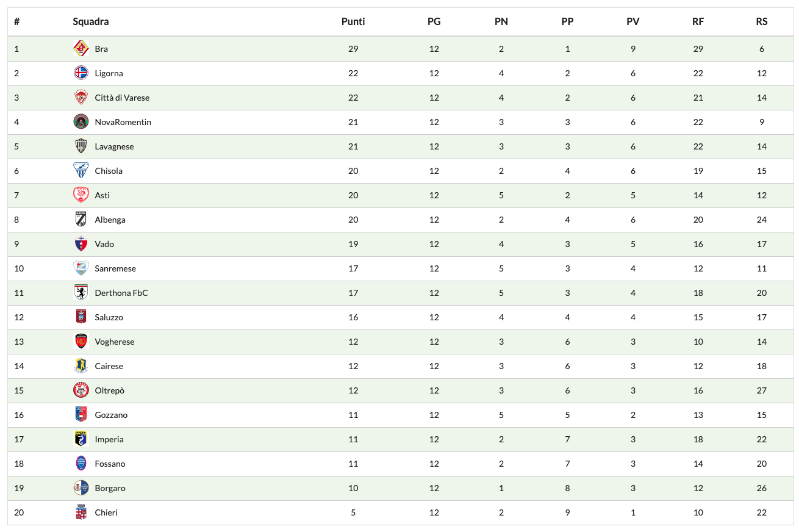Click the Lavagnese striped crest icon
This screenshot has height=532, width=799.
81,146
